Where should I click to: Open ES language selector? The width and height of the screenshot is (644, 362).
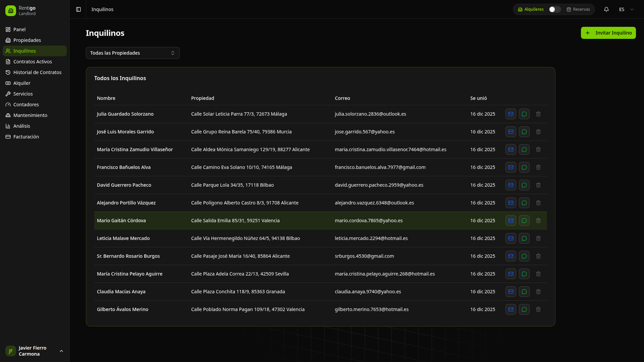pyautogui.click(x=626, y=9)
